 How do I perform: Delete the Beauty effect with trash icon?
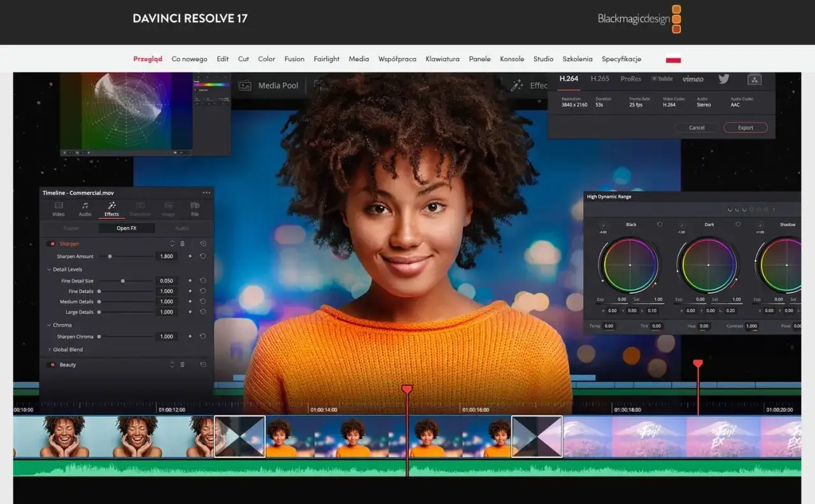tap(182, 365)
